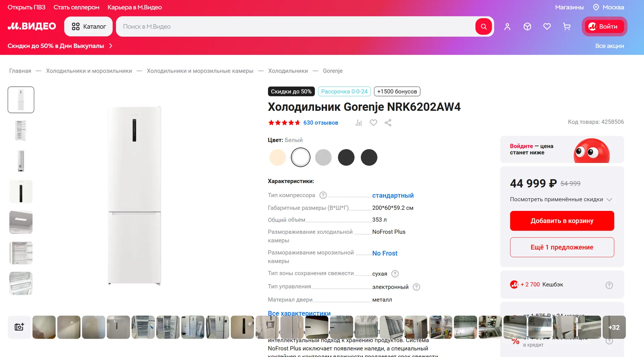Click the M.Video logo
Screen dimensions: 644x357
click(32, 26)
